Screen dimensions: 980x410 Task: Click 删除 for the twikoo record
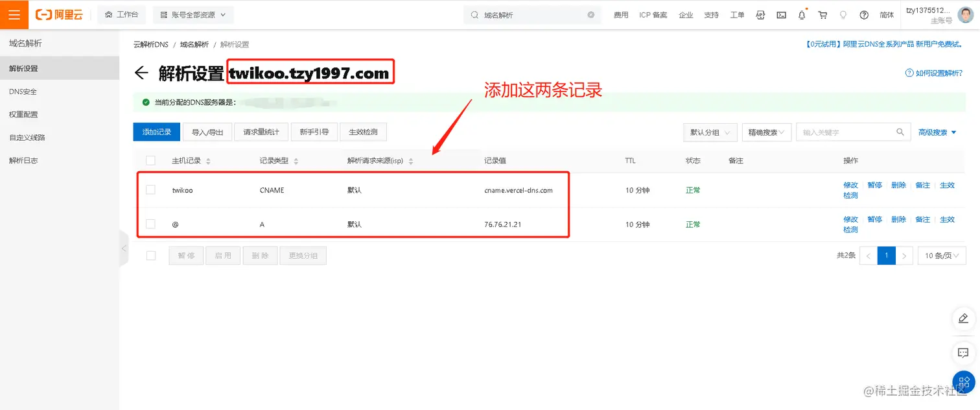(x=898, y=185)
